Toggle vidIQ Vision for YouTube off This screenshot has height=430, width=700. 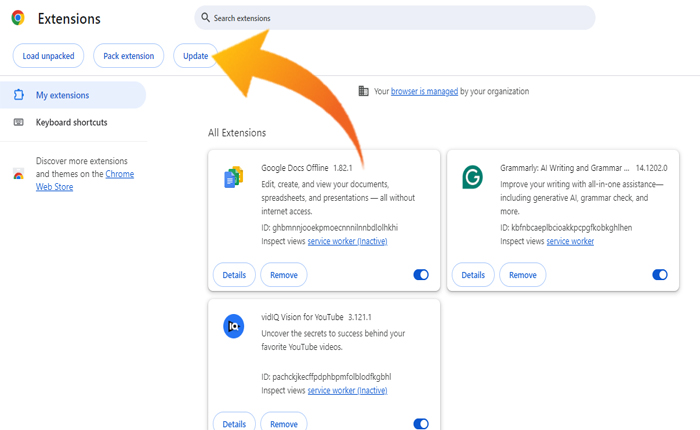tap(421, 424)
